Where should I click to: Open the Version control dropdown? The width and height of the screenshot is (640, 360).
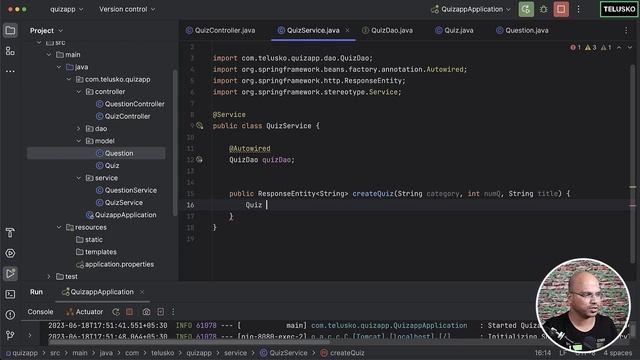click(127, 9)
